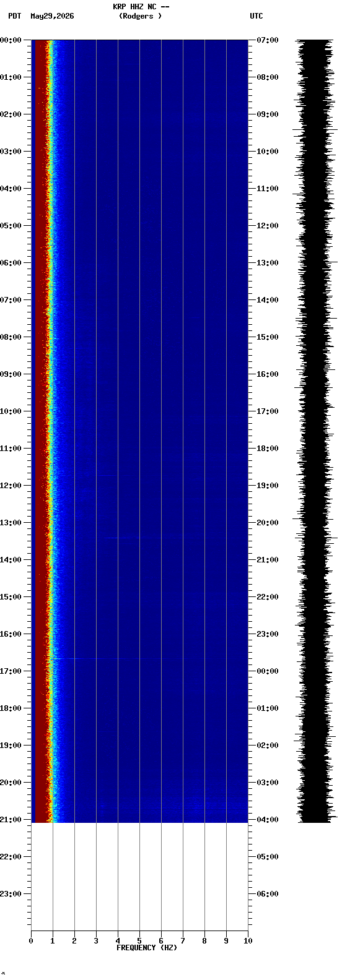
Task: Select the '(Rodgers )' station name label
Action: tap(141, 16)
